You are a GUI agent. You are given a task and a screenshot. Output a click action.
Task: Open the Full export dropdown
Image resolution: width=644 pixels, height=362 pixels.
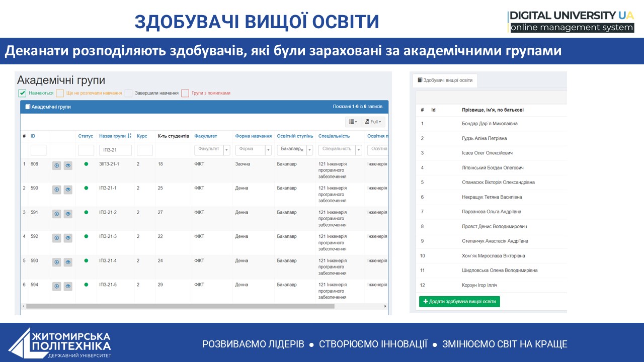(373, 122)
